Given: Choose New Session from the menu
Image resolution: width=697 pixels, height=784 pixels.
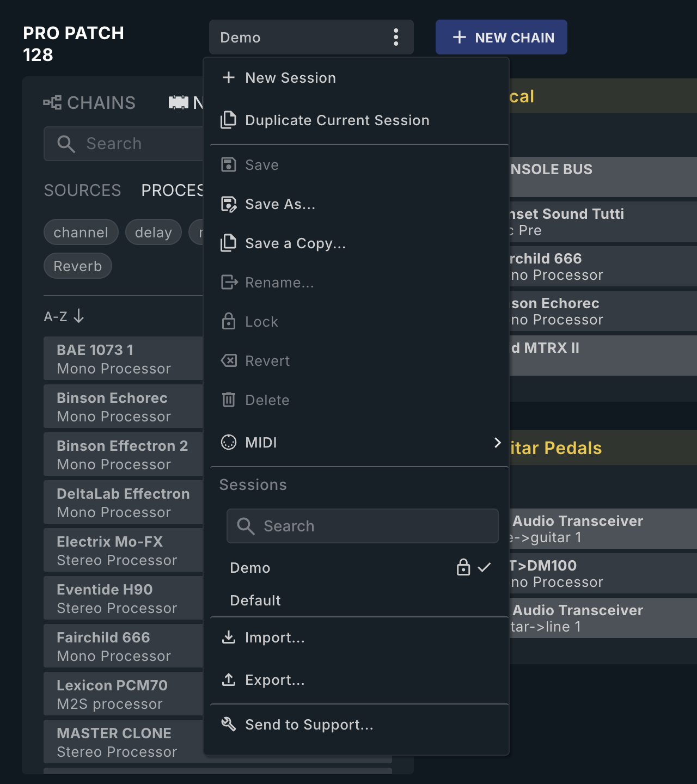Looking at the screenshot, I should point(357,77).
